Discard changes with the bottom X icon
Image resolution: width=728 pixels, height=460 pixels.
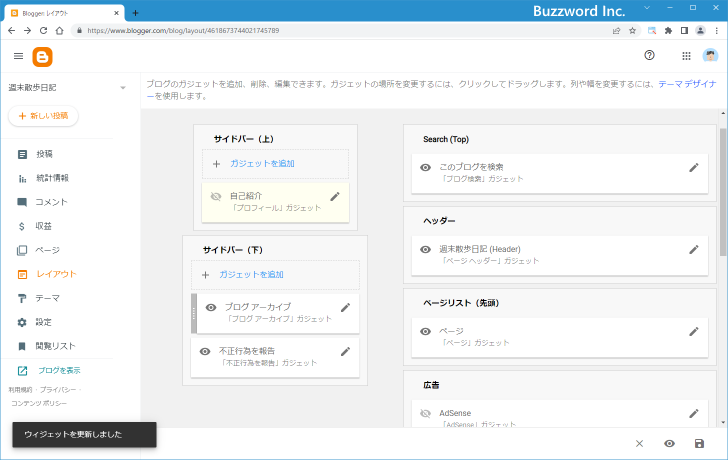639,444
